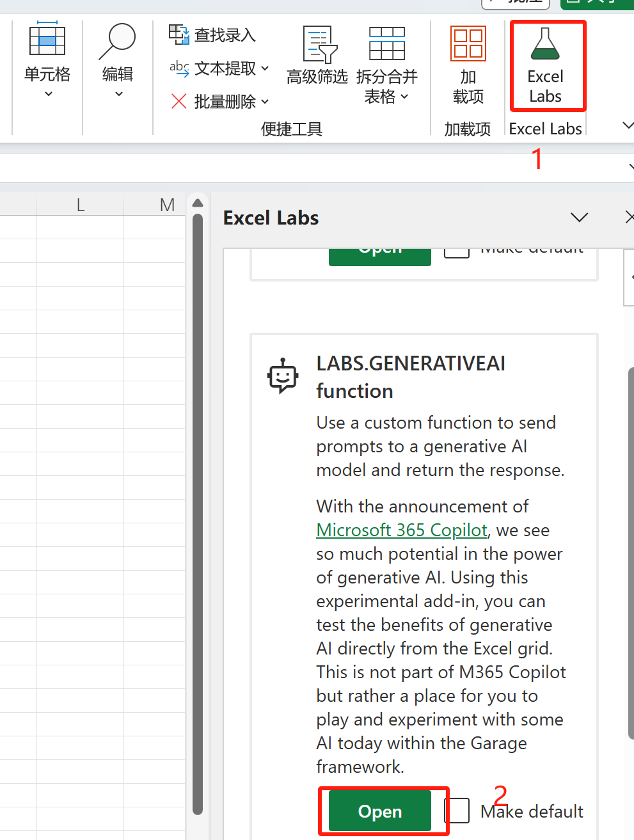
Task: Tick Make default for LABS.GENERATIVEAI
Action: coord(457,811)
